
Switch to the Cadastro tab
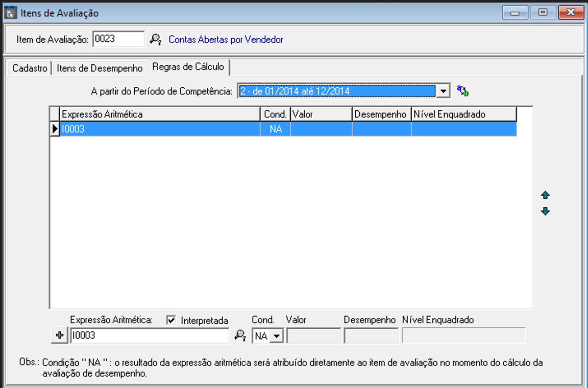(x=30, y=68)
